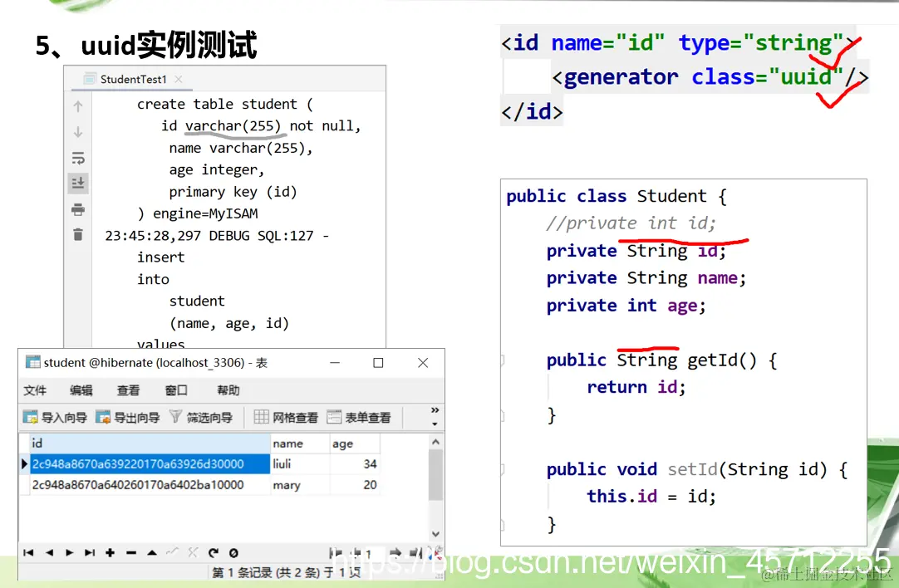Click the print icon in console sidebar
Image resolution: width=899 pixels, height=588 pixels.
(78, 209)
